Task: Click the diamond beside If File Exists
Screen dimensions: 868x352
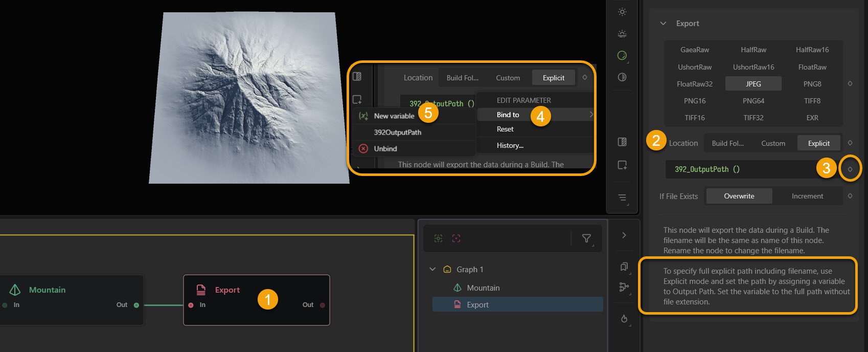Action: pyautogui.click(x=850, y=196)
